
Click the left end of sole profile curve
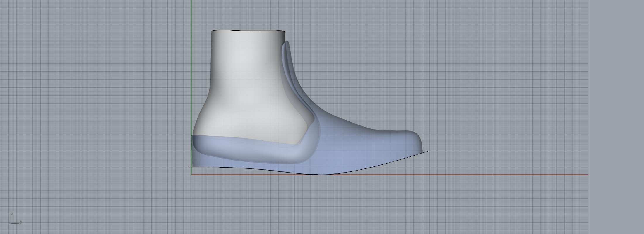tap(189, 167)
